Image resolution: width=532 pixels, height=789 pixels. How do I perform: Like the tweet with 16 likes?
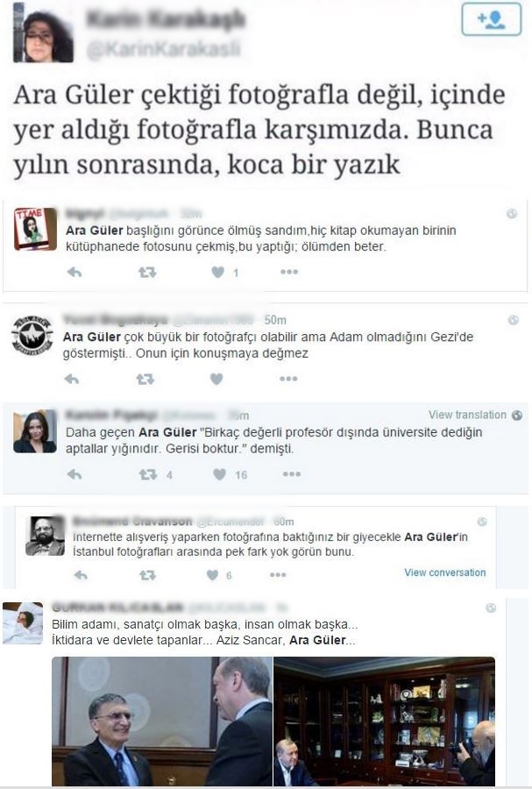219,474
